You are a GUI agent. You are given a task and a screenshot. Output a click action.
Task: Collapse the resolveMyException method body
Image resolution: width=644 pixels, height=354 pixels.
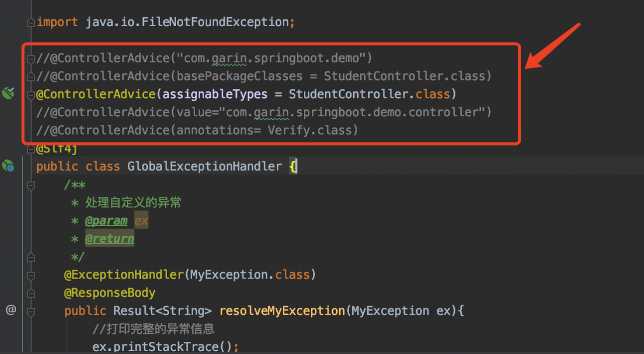[31, 312]
